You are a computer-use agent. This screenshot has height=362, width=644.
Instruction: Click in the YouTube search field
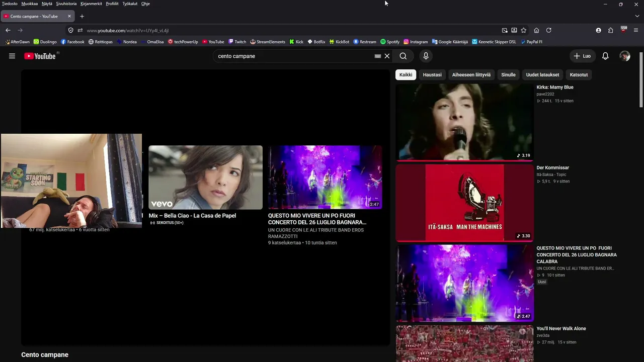point(294,56)
